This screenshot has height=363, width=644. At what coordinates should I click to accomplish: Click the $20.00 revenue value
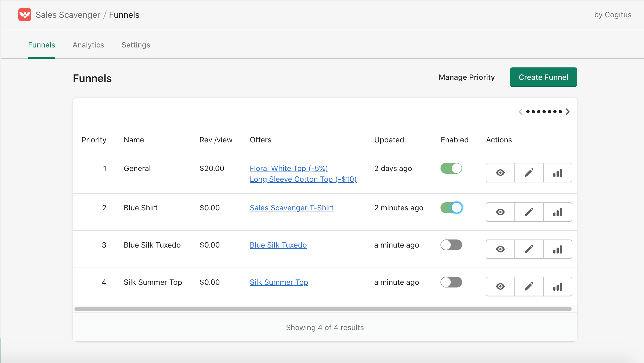coord(212,168)
